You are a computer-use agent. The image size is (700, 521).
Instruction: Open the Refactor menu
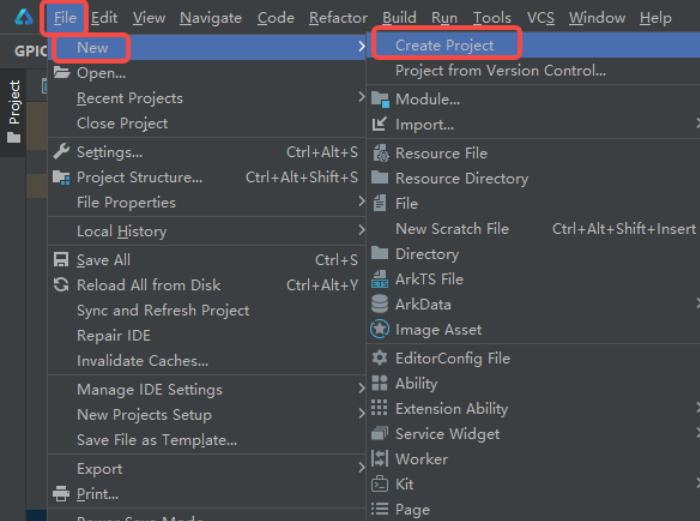click(x=338, y=18)
